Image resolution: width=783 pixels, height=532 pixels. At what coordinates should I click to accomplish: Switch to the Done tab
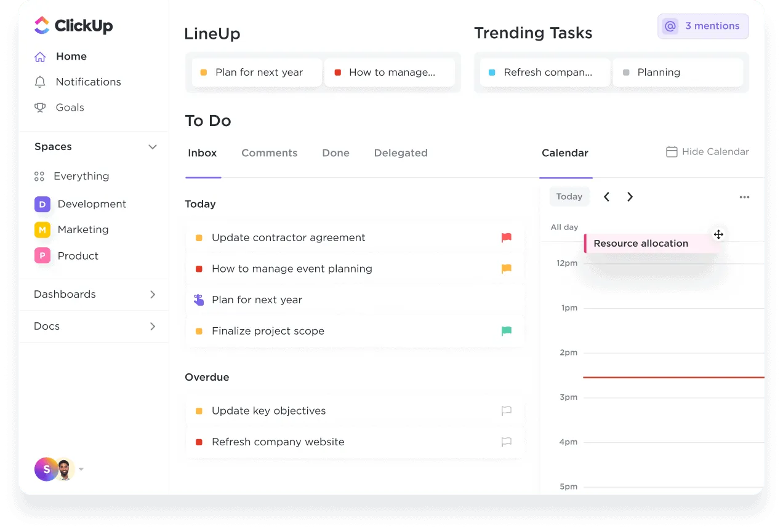tap(336, 153)
